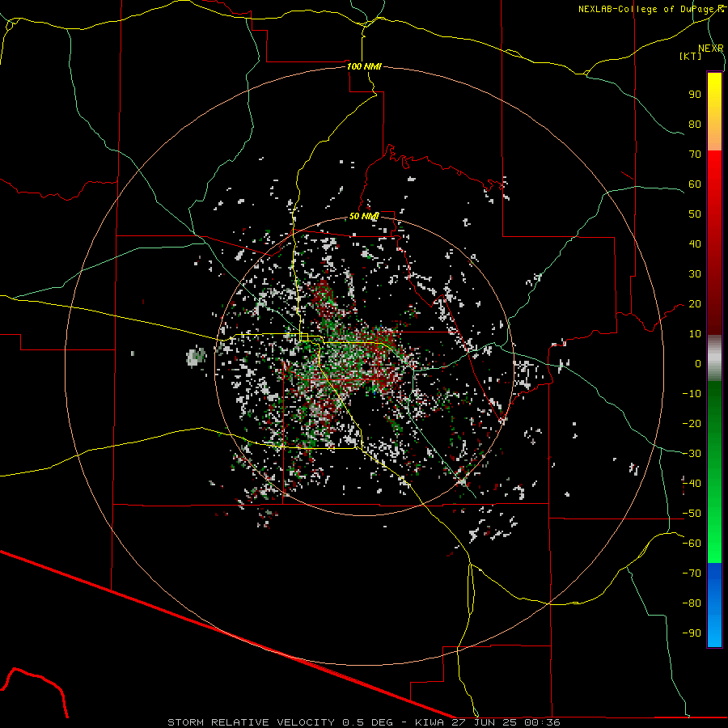Click the bright red segment of color bar

click(x=714, y=170)
